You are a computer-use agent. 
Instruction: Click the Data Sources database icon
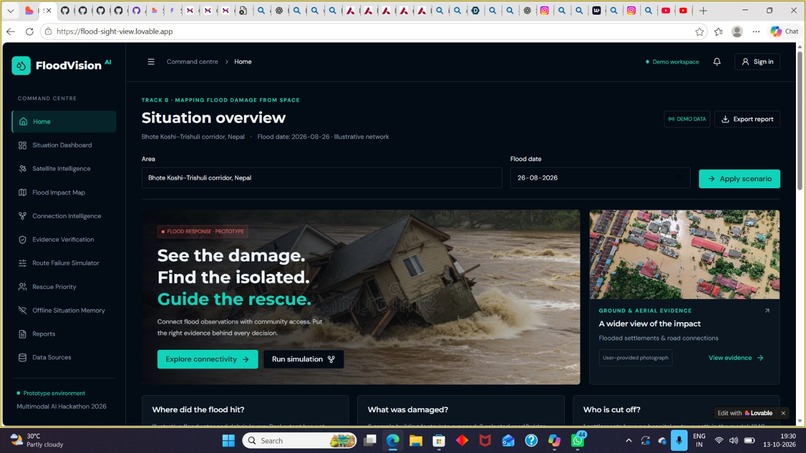pyautogui.click(x=22, y=357)
